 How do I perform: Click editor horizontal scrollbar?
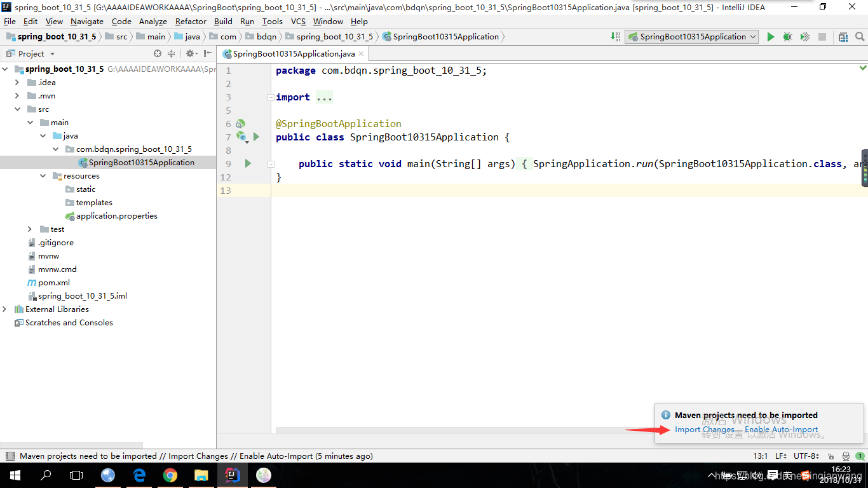(464, 431)
